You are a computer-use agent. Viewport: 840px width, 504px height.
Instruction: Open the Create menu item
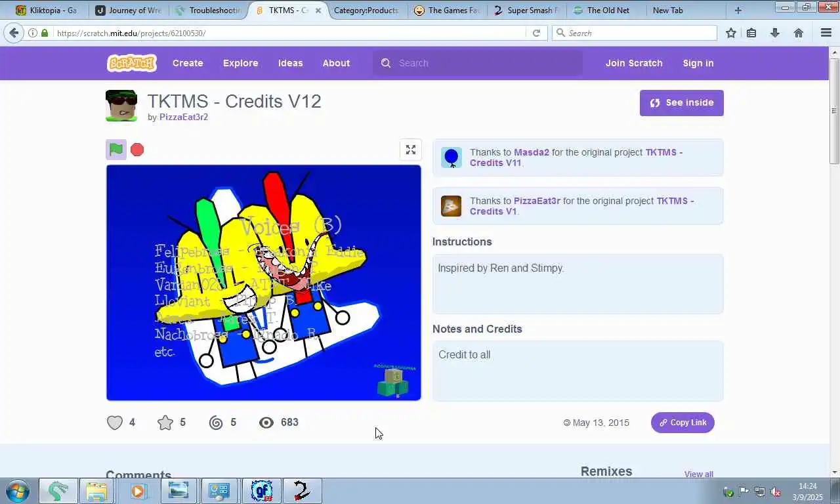click(x=188, y=63)
